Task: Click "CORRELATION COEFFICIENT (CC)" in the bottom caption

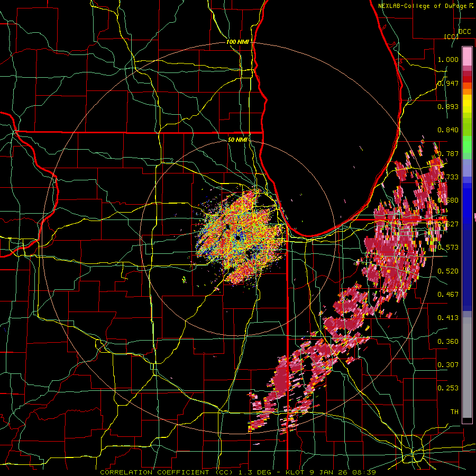Action: coord(167,472)
